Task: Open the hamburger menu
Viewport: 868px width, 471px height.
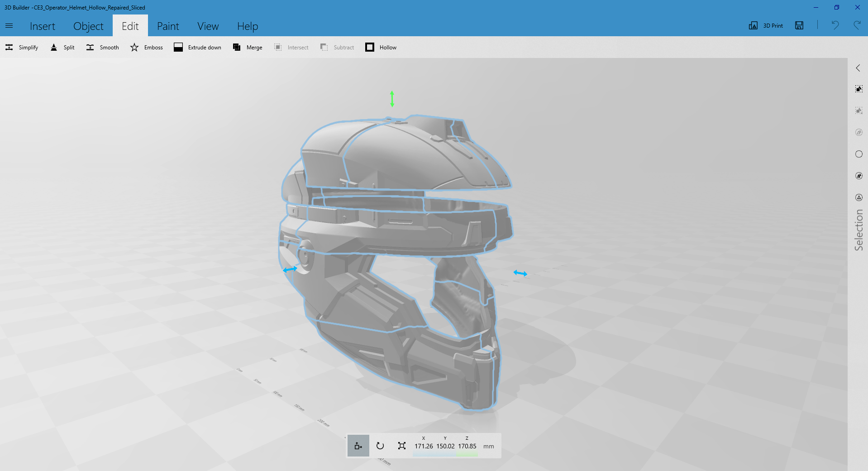Action: [9, 26]
